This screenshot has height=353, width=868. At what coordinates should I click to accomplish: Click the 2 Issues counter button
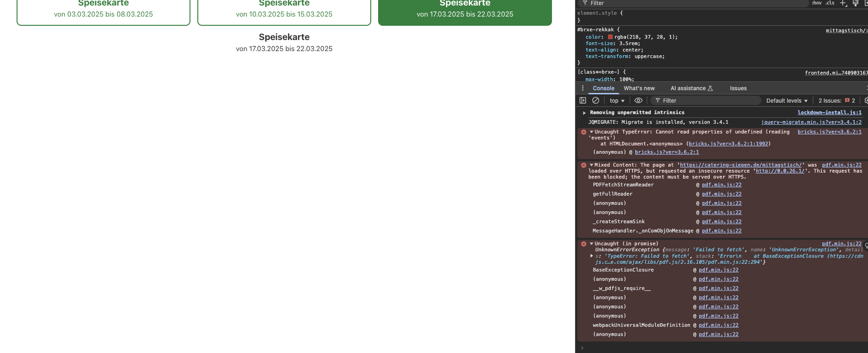(x=837, y=100)
